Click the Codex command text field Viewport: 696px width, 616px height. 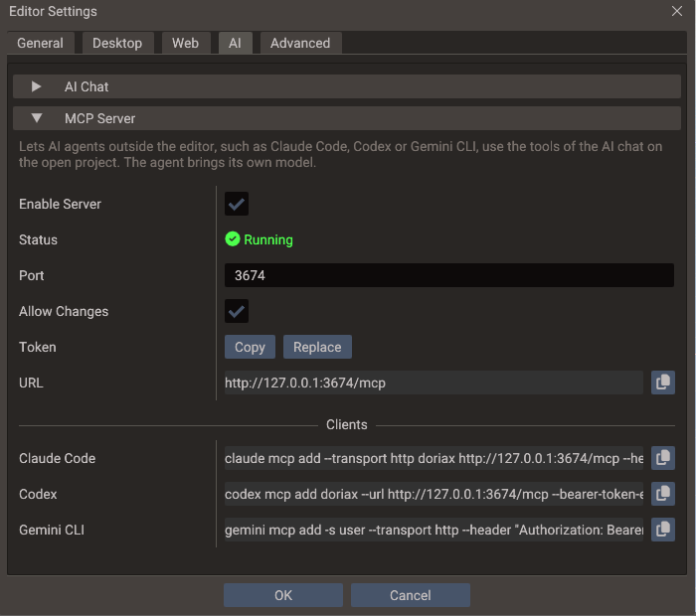pos(434,494)
